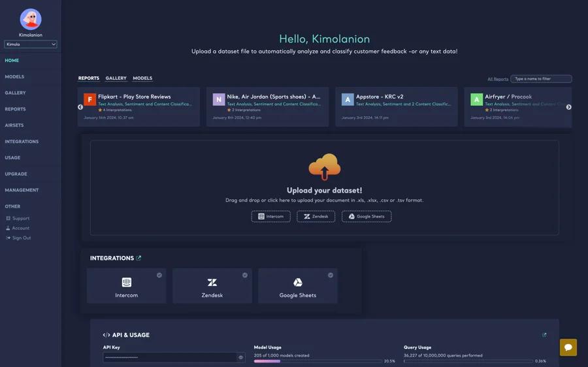Open MANAGEMENT in the sidebar
This screenshot has width=588, height=367.
pyautogui.click(x=22, y=190)
